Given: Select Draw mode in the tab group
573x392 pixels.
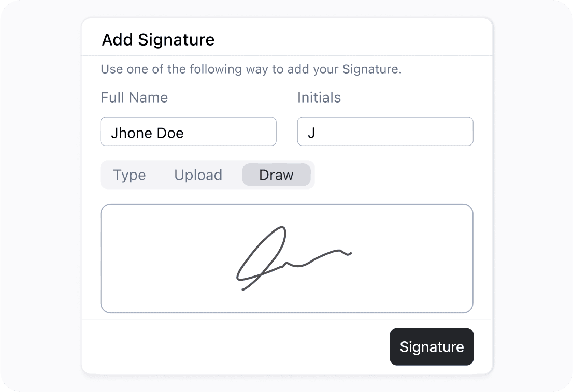Looking at the screenshot, I should coord(276,175).
